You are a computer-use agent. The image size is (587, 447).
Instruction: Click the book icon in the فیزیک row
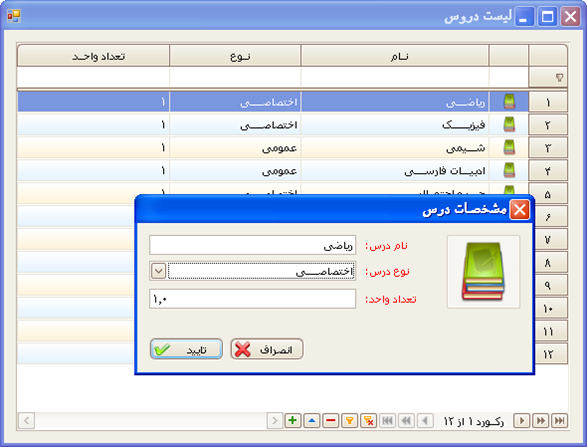509,125
